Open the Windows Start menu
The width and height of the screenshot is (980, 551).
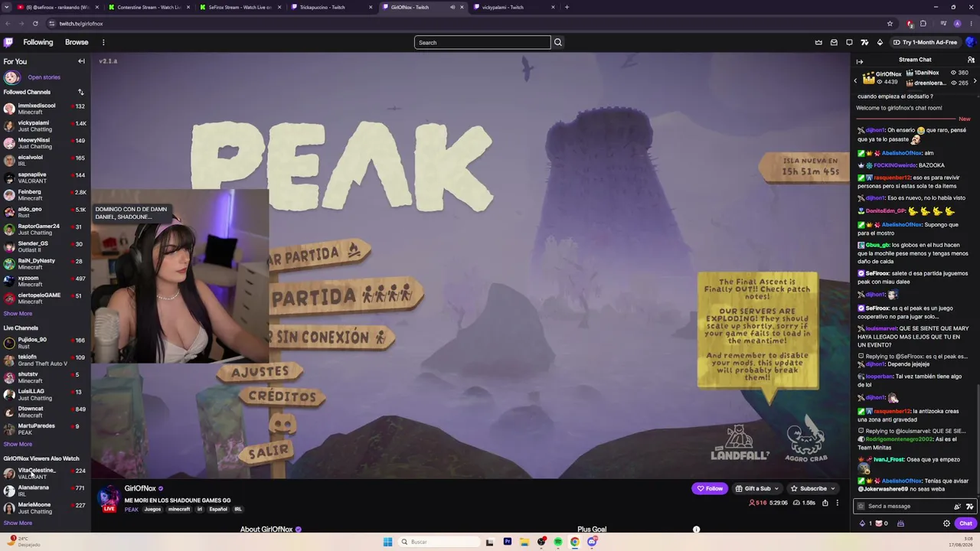click(x=387, y=542)
